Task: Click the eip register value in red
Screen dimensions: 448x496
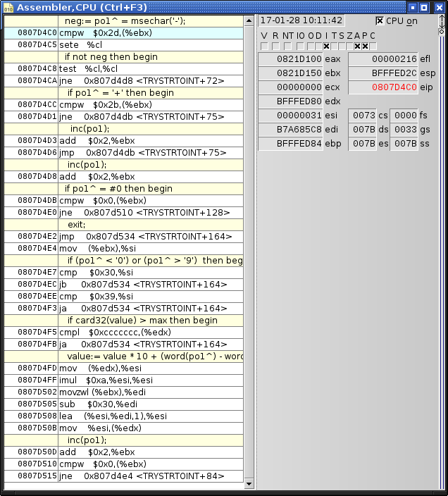Action: (x=384, y=87)
